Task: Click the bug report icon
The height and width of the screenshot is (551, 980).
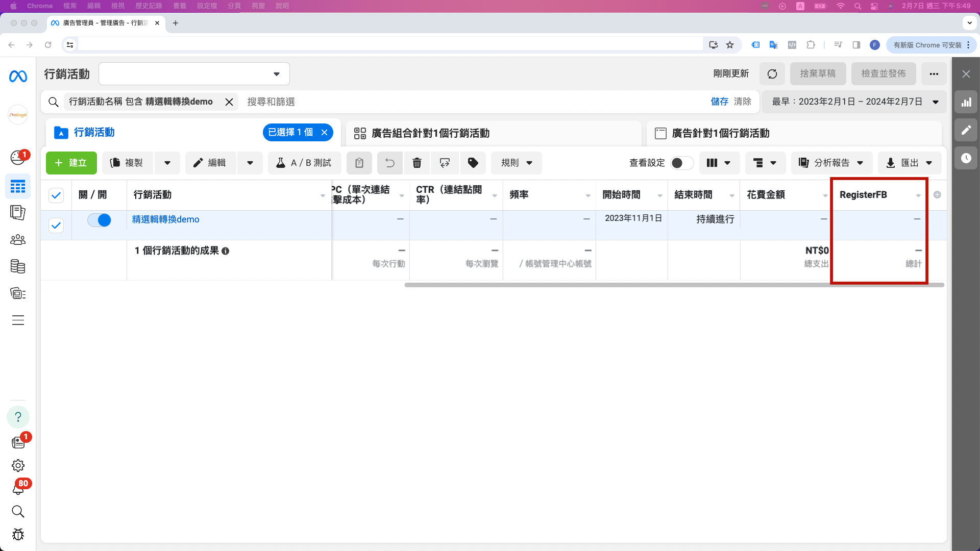Action: coord(18,534)
